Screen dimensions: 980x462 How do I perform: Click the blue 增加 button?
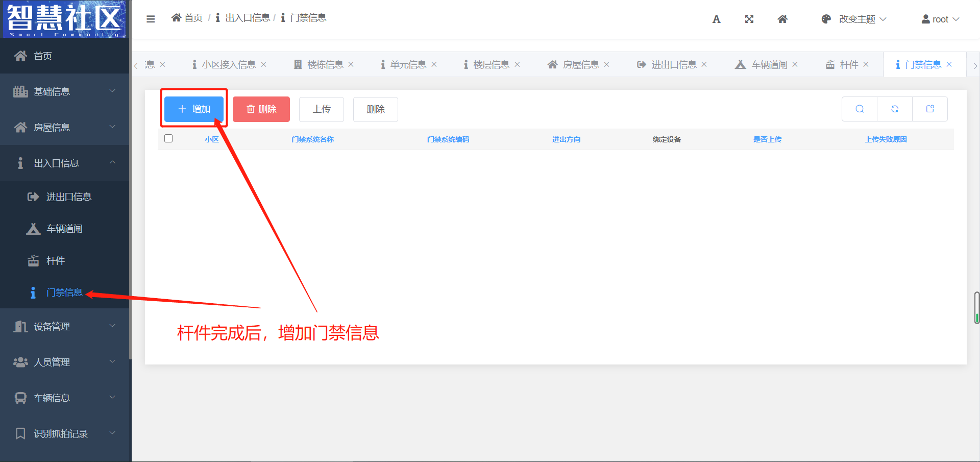194,109
